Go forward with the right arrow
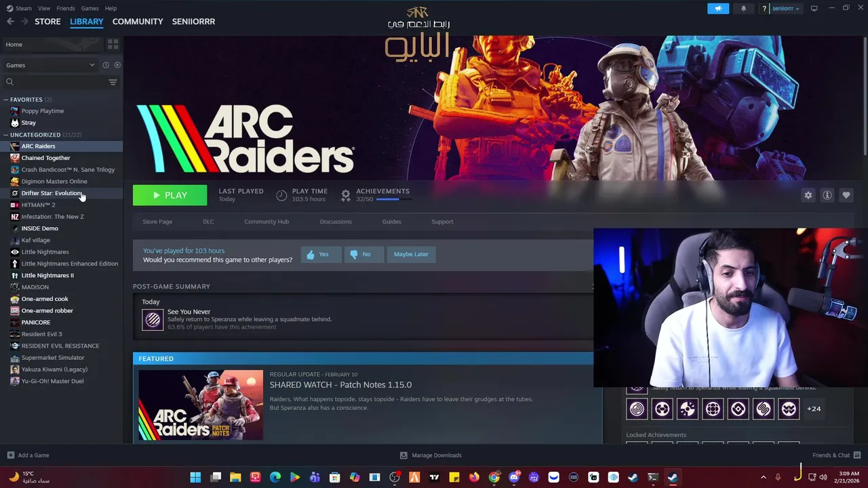Viewport: 868px width, 488px height. [x=24, y=22]
